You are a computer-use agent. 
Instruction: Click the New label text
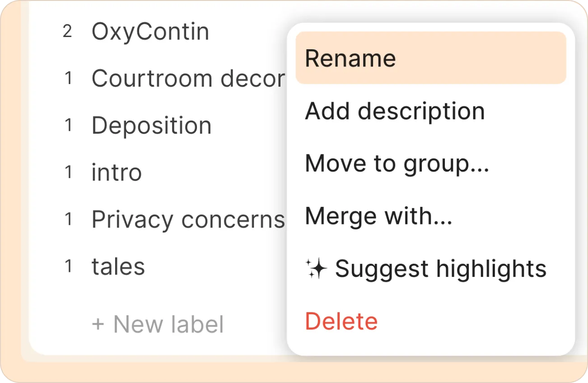click(168, 324)
